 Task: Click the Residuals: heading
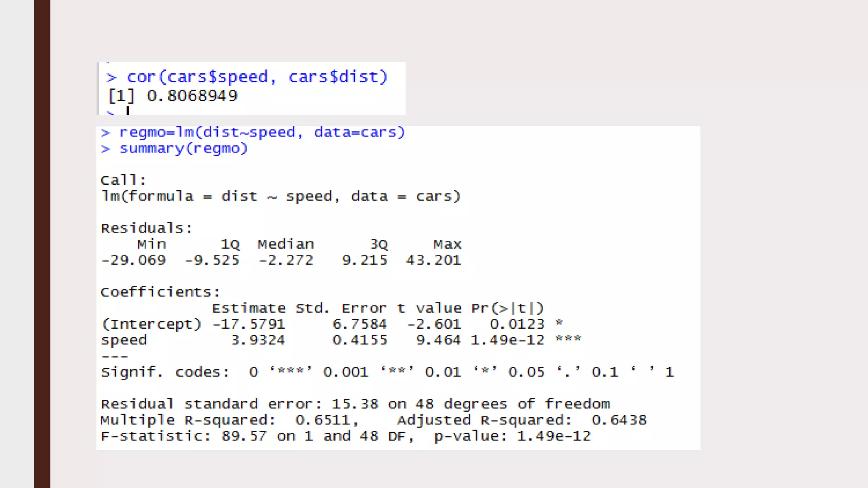coord(147,228)
